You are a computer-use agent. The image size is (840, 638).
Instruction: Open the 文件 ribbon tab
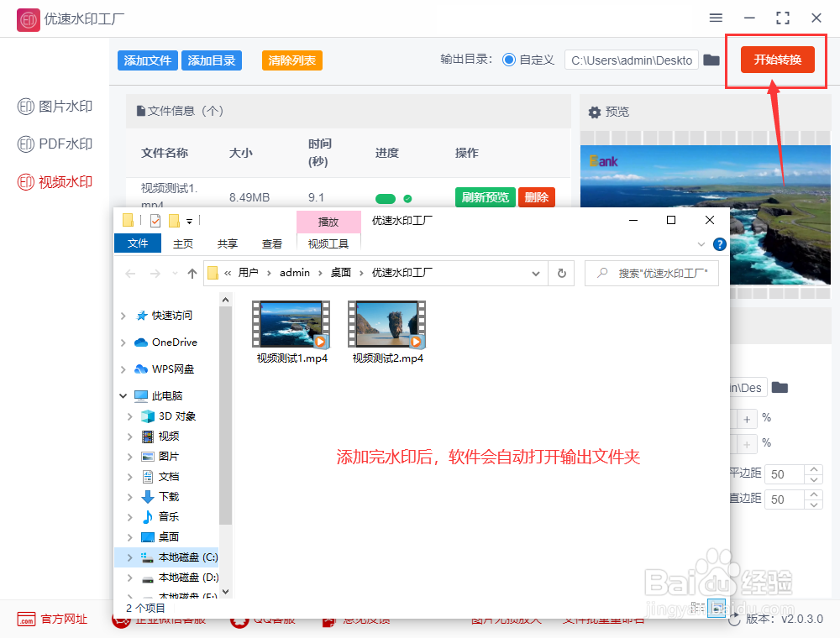pyautogui.click(x=138, y=243)
